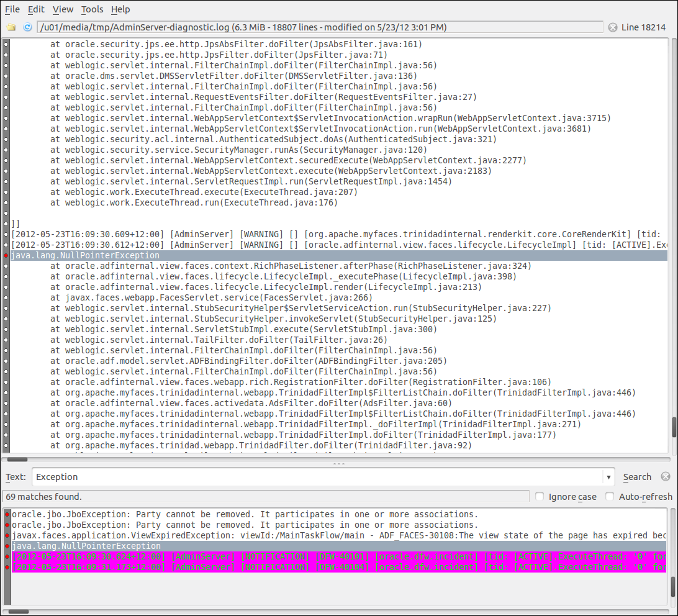Click red marker beside DFW-40104 match row
The image size is (678, 616).
(x=7, y=567)
